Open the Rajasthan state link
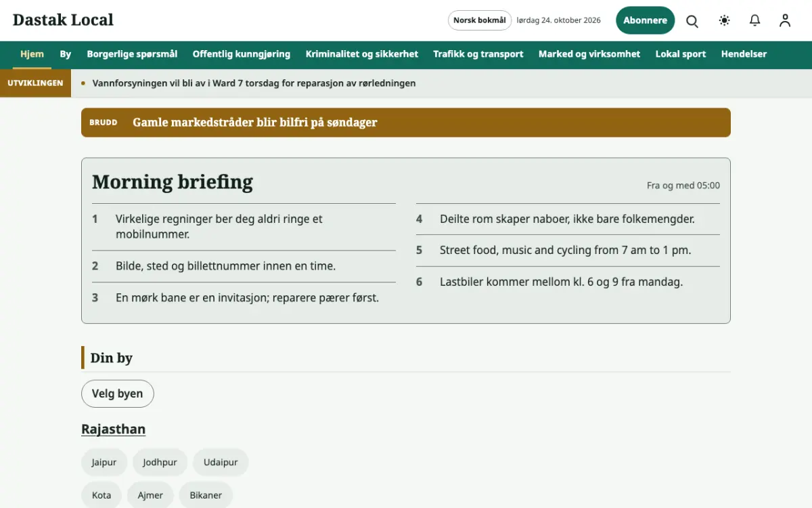 (113, 429)
